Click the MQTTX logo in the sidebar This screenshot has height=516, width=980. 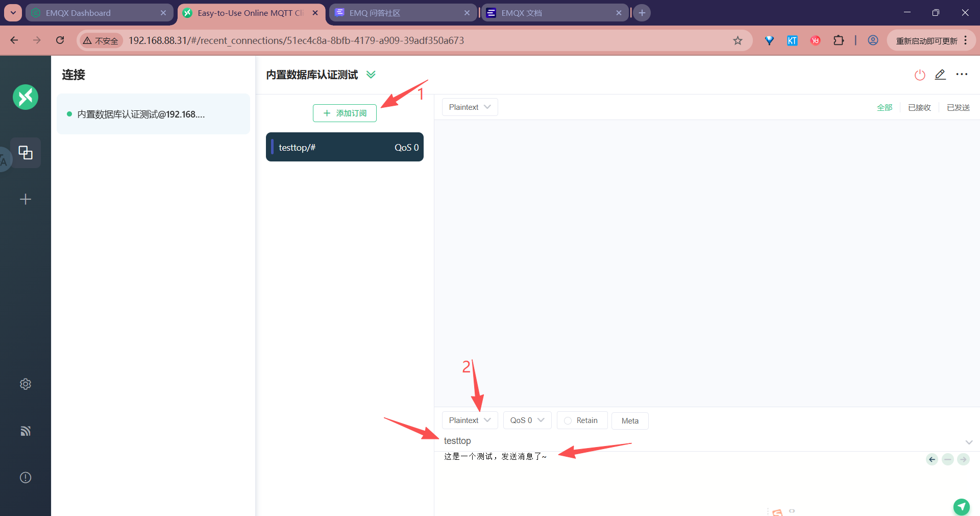26,97
